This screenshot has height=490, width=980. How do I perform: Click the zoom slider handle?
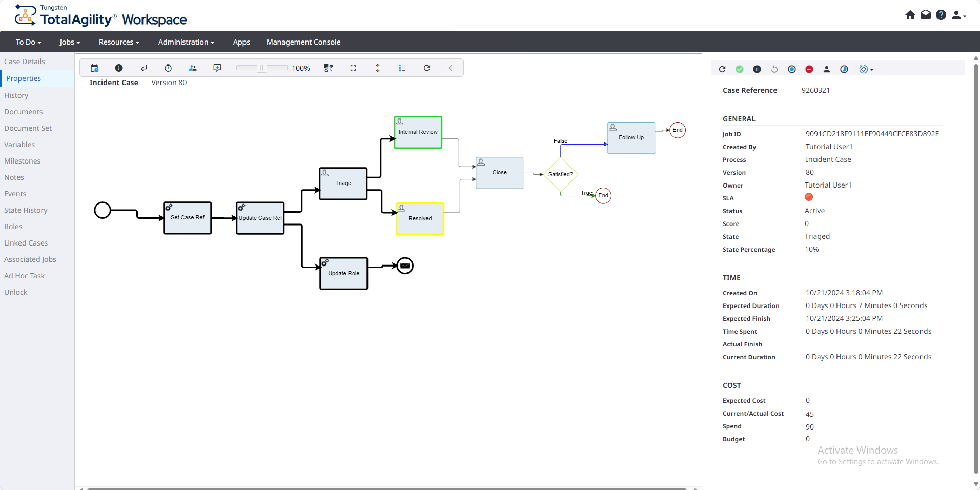coord(262,68)
